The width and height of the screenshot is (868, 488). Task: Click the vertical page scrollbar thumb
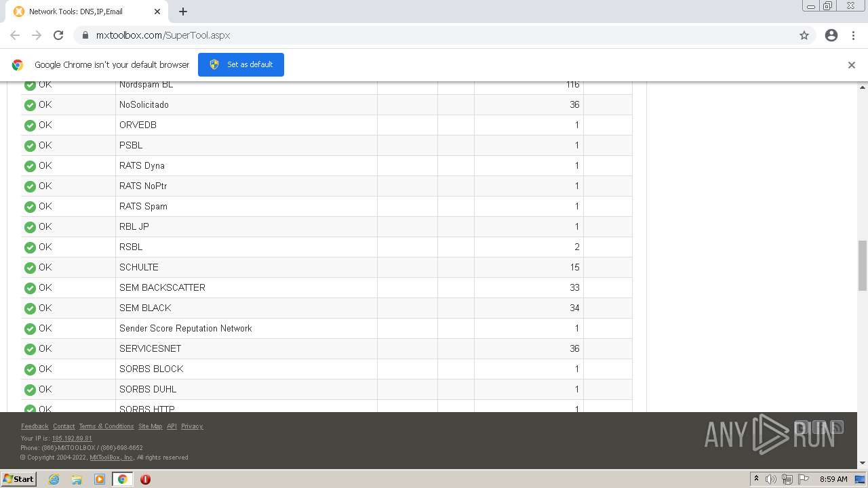click(x=863, y=265)
